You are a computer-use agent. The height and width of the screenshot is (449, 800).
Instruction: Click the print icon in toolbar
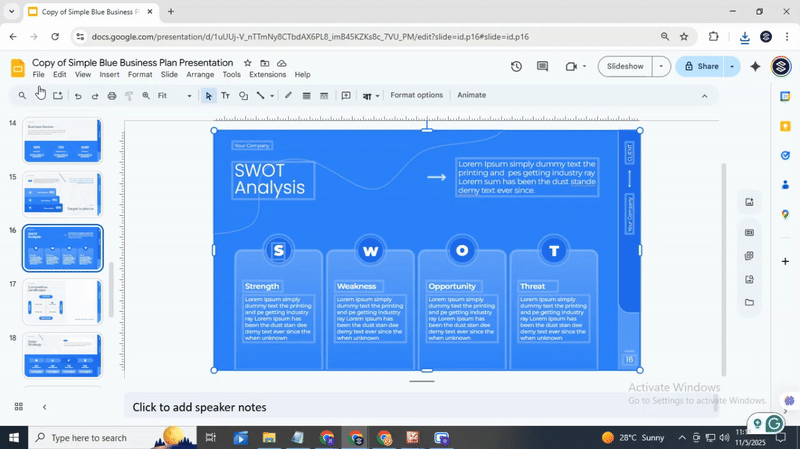pyautogui.click(x=111, y=96)
